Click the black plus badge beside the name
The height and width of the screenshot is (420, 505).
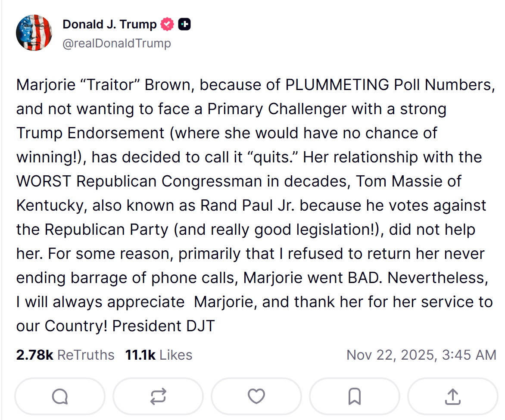tap(184, 25)
